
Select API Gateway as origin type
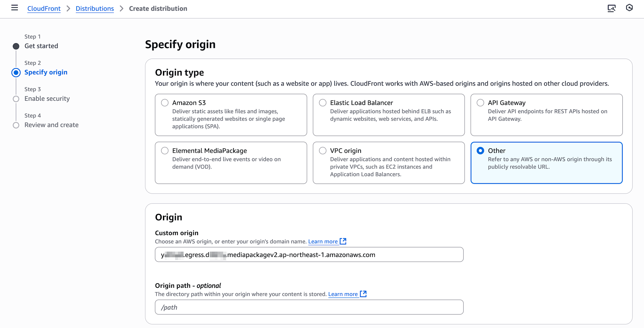click(x=480, y=103)
